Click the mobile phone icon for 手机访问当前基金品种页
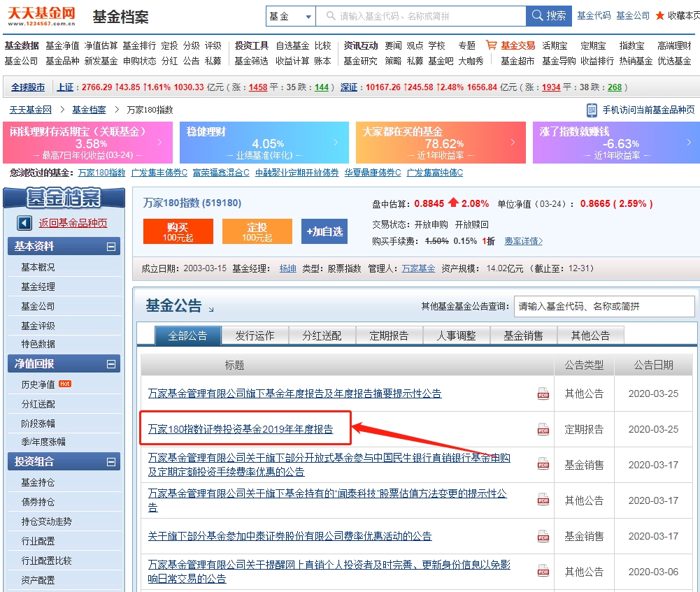 click(591, 110)
